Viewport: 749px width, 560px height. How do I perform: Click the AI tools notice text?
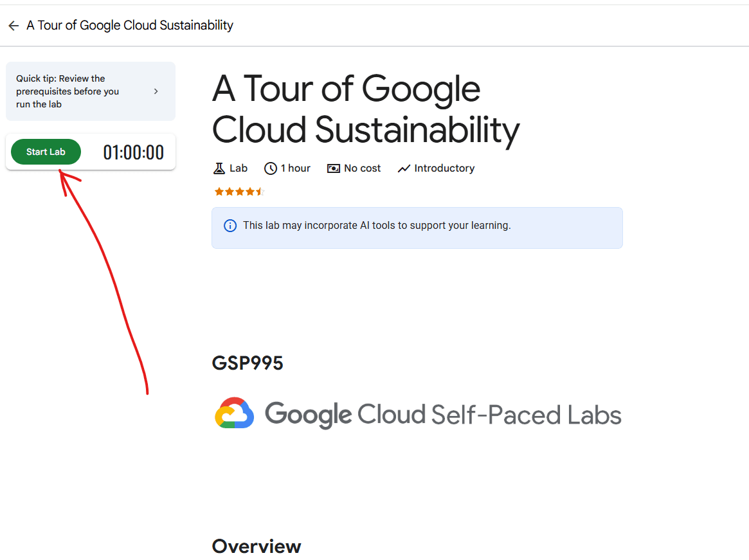coord(377,226)
